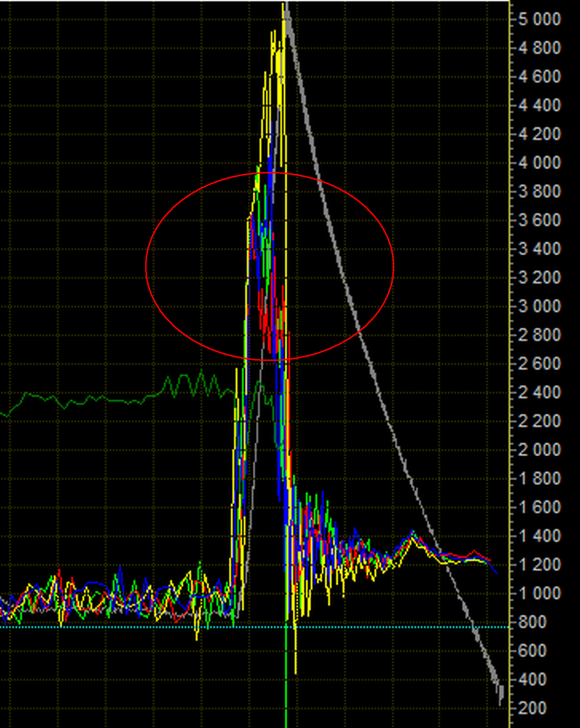Click the 4 400 axis label

[x=541, y=106]
